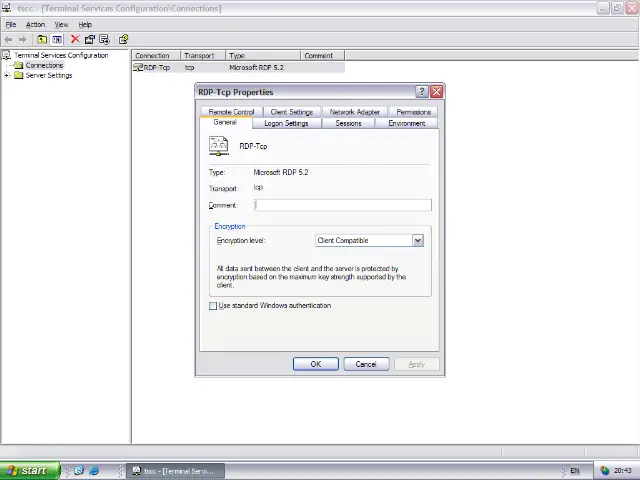640x480 pixels.
Task: Click the quick launch desktop icon in taskbar
Action: (x=79, y=470)
